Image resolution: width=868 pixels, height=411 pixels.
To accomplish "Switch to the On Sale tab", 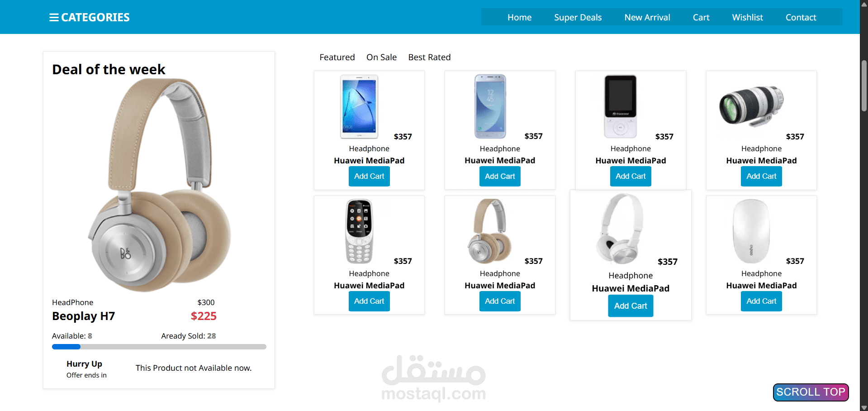I will [381, 57].
